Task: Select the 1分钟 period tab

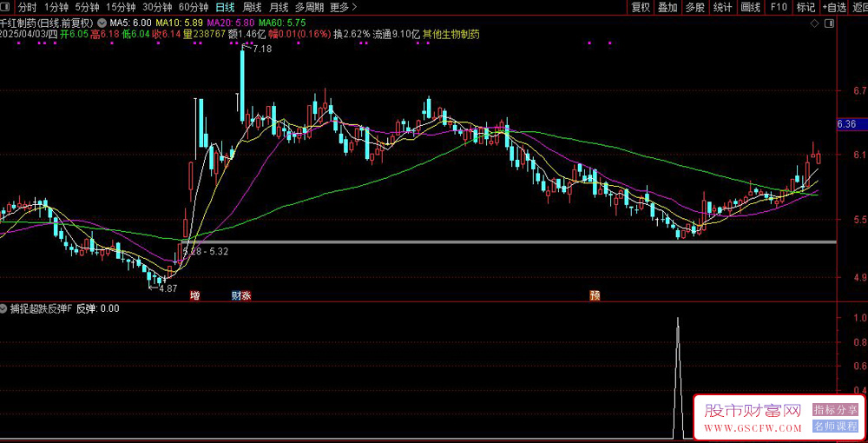Action: 56,7
